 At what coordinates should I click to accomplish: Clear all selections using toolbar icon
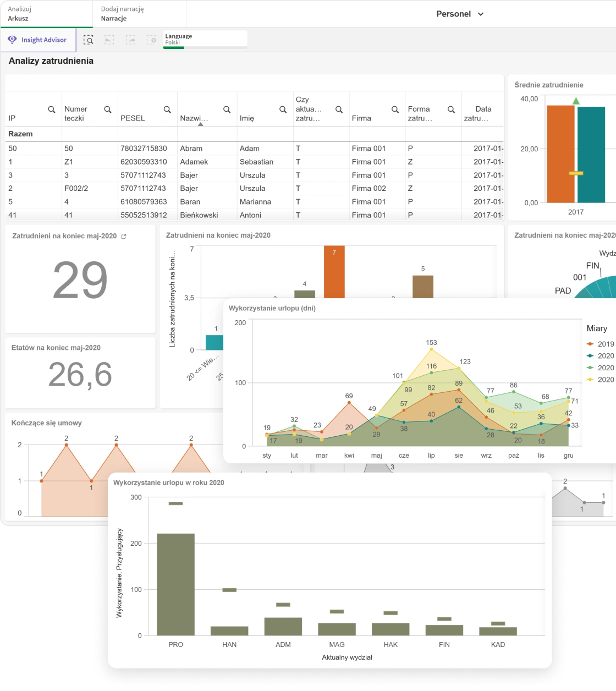tap(151, 40)
